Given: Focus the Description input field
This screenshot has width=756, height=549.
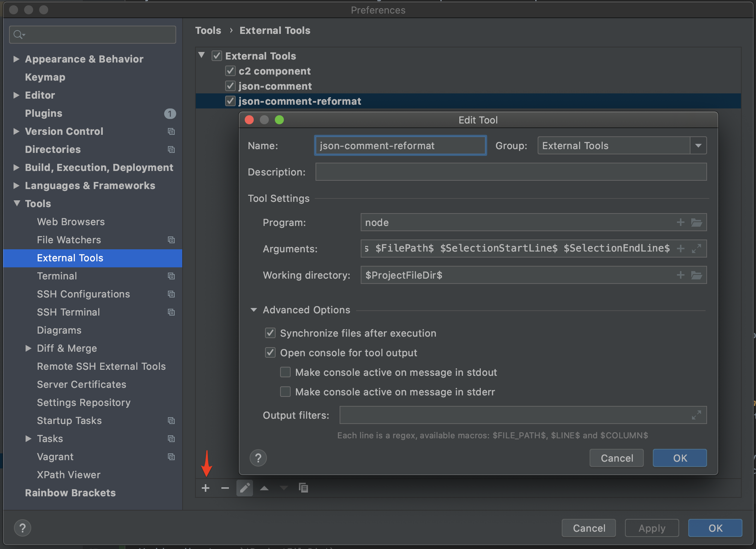Looking at the screenshot, I should 511,172.
